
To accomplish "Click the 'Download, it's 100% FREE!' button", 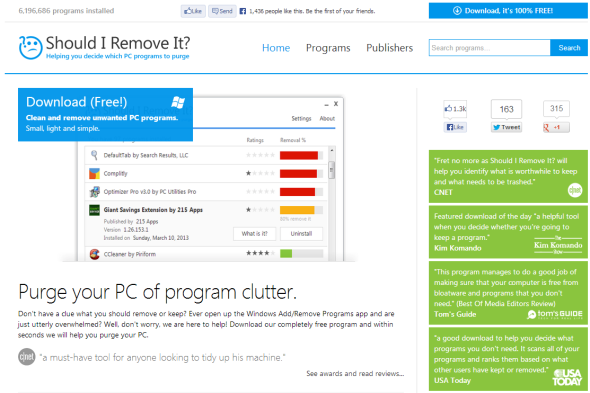I will pyautogui.click(x=508, y=11).
